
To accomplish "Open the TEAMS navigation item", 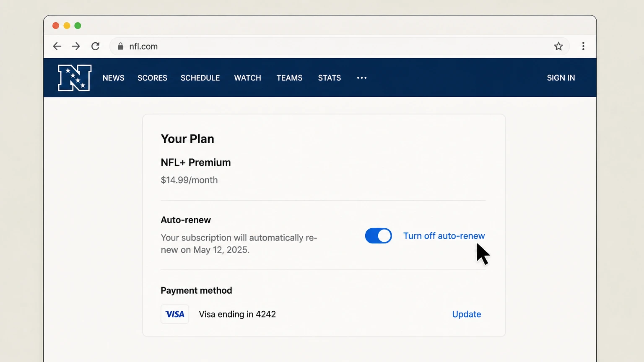I will (x=290, y=78).
